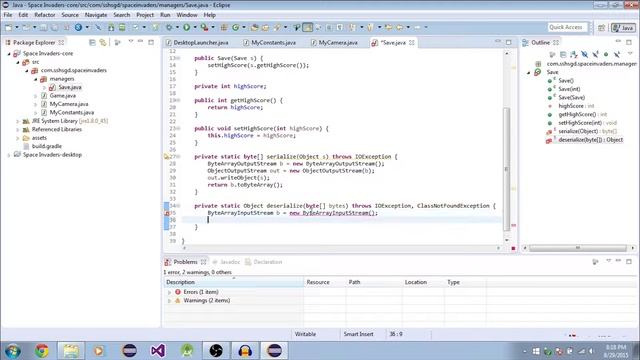The image size is (640, 360).
Task: Collapse the src folder node
Action: pos(18,62)
